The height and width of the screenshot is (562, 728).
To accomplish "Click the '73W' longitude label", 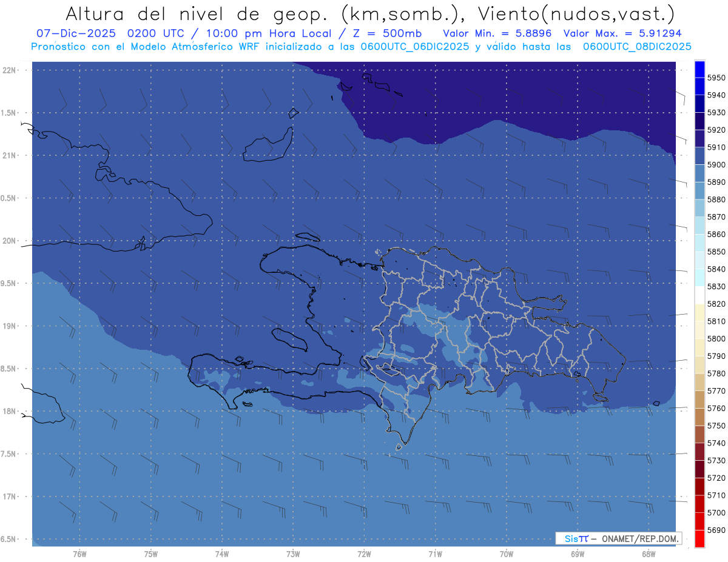I will point(292,554).
